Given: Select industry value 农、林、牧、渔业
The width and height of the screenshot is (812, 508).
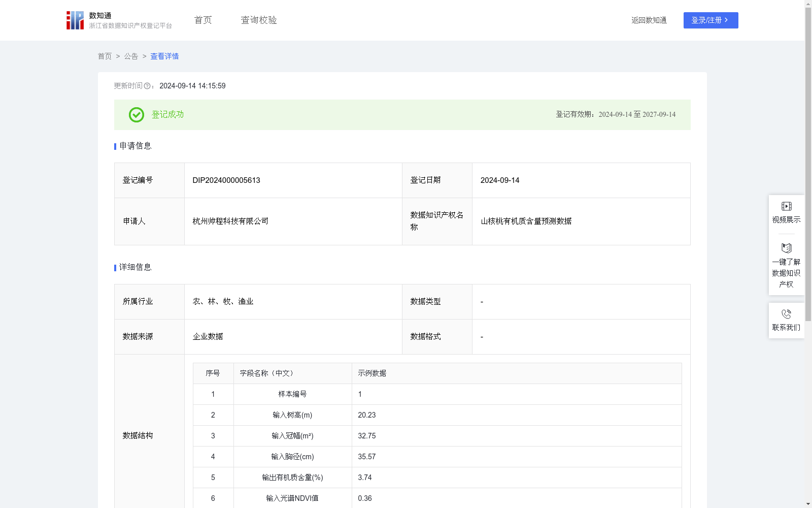Looking at the screenshot, I should pyautogui.click(x=223, y=302).
